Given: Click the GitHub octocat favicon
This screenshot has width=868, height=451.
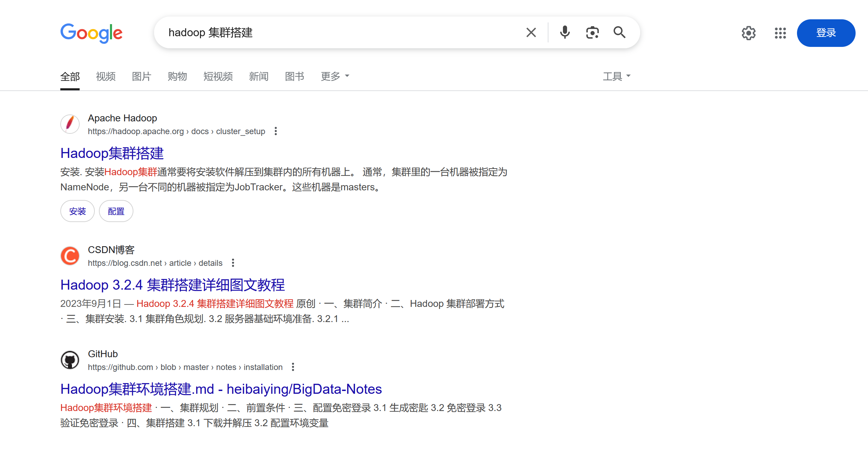Looking at the screenshot, I should 70,360.
